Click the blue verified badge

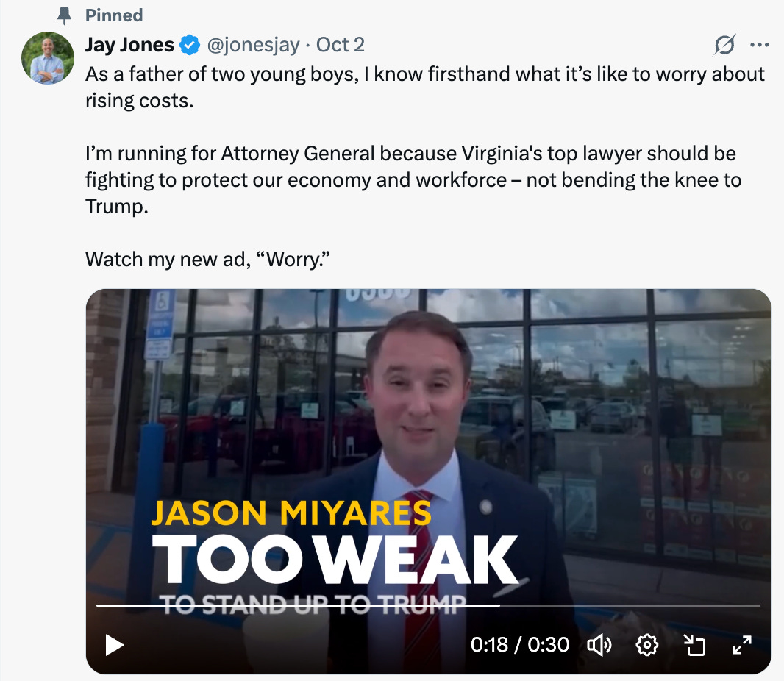(190, 45)
